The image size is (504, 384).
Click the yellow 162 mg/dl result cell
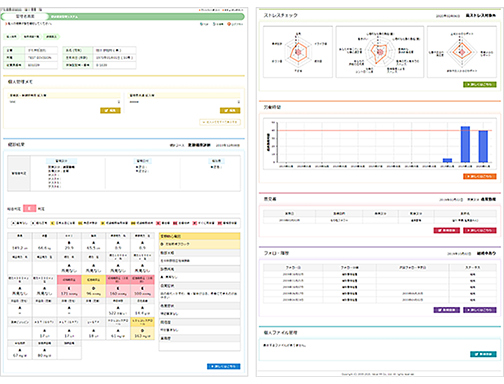[x=143, y=333]
